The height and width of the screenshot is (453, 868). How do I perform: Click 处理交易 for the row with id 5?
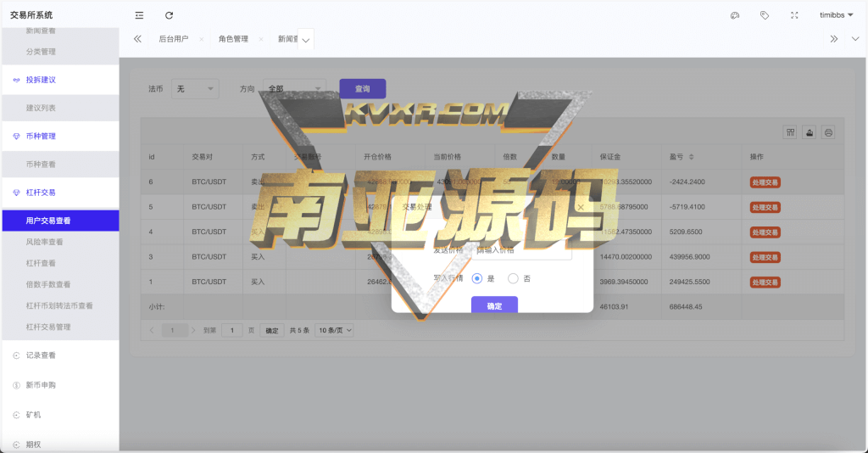coord(765,207)
